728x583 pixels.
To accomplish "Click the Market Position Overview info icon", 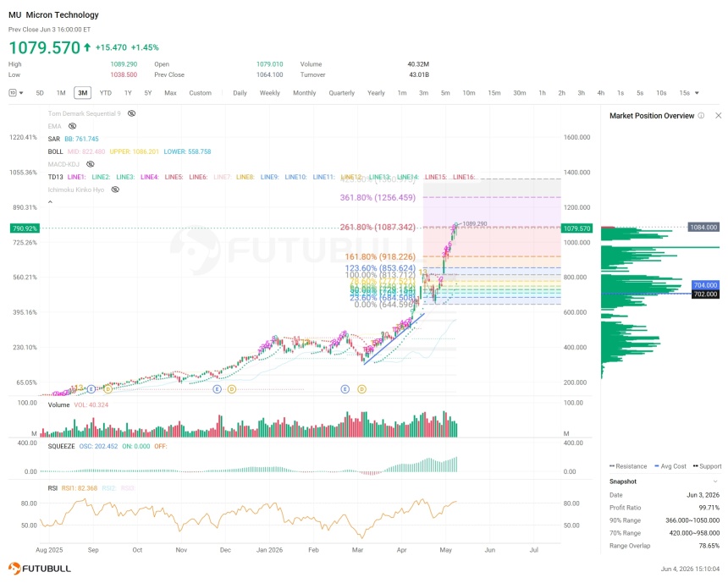I will pyautogui.click(x=701, y=116).
